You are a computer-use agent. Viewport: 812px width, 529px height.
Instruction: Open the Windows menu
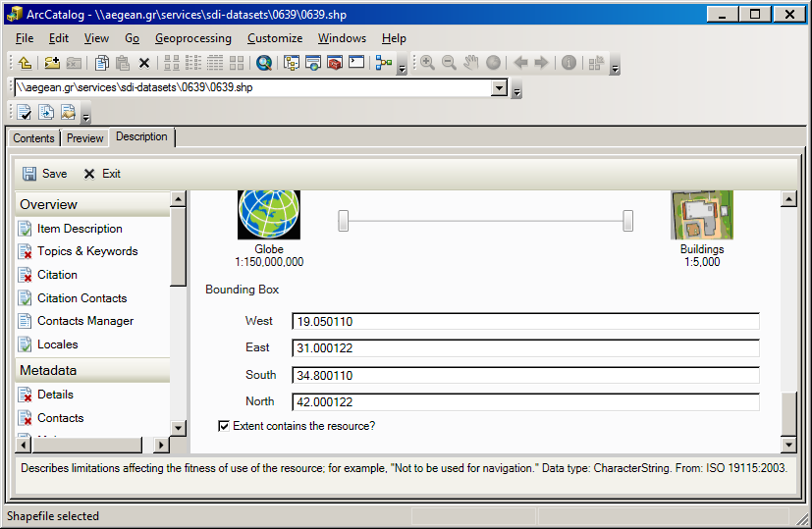pos(342,38)
